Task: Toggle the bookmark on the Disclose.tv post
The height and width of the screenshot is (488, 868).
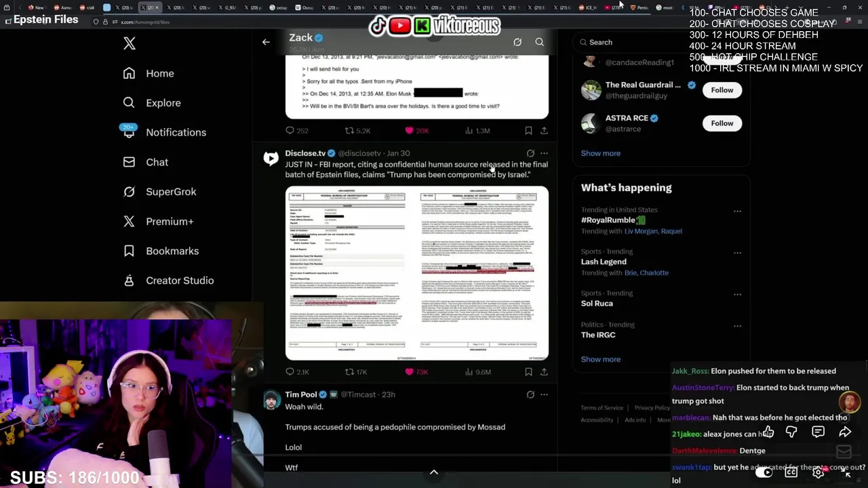Action: point(528,372)
